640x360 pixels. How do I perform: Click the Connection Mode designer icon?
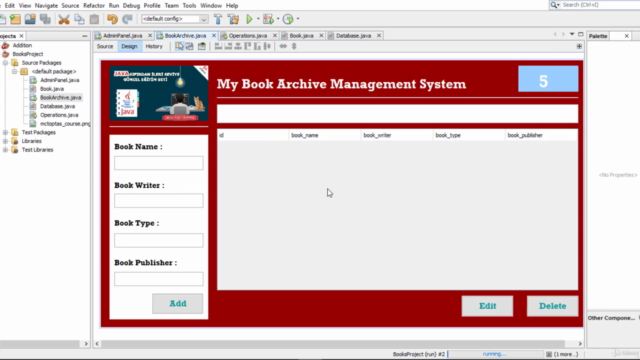pyautogui.click(x=189, y=47)
